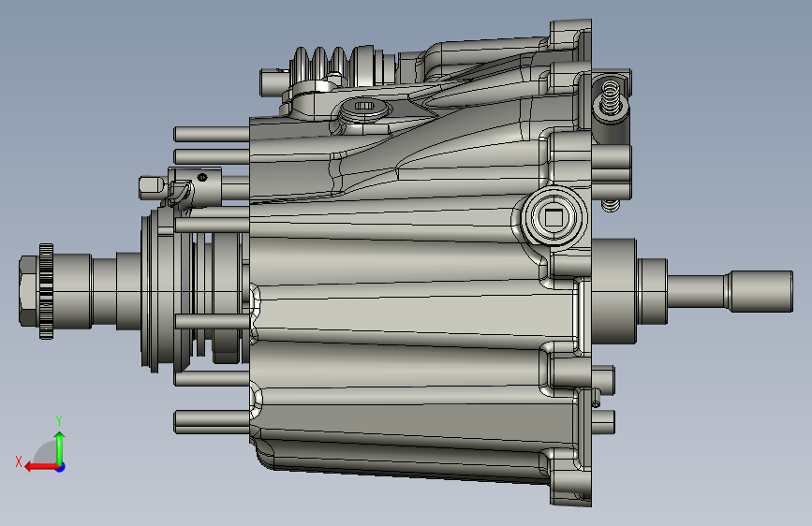The image size is (812, 526).
Task: Click the red X axis arrow on triad
Action: point(41,466)
